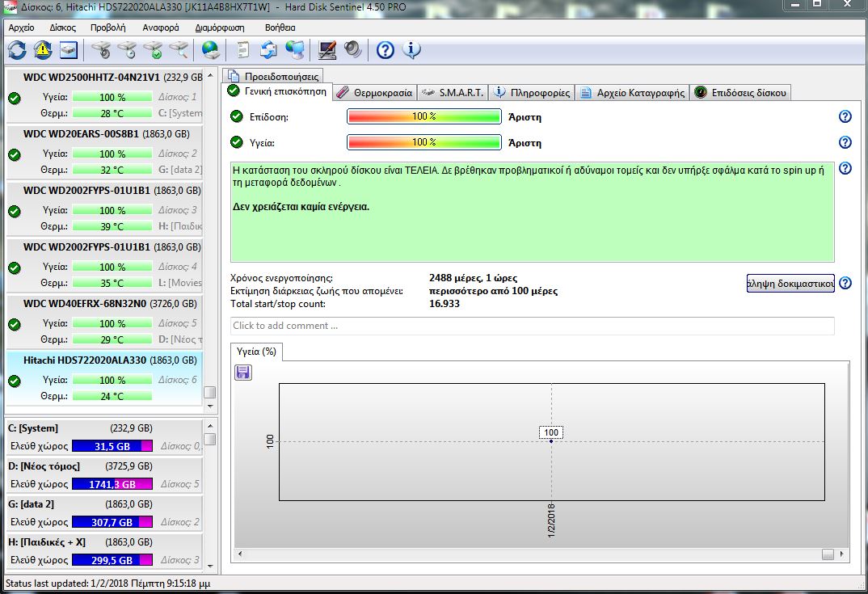Click the envelope with arrows toolbar icon
The width and height of the screenshot is (868, 594).
(x=268, y=50)
